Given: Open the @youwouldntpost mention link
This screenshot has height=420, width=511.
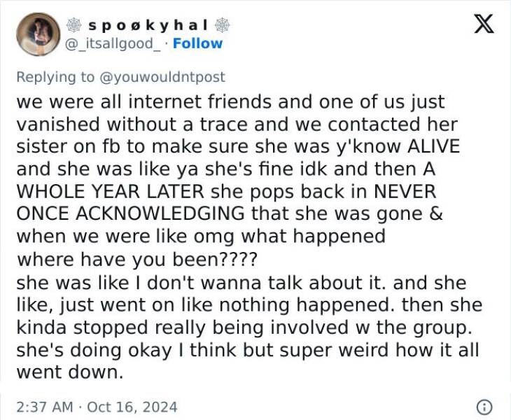Looking at the screenshot, I should [162, 77].
